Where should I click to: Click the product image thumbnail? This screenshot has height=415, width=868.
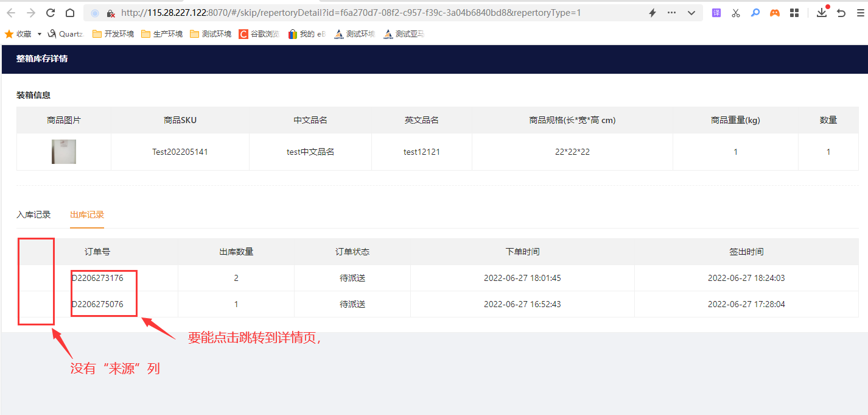pos(64,152)
